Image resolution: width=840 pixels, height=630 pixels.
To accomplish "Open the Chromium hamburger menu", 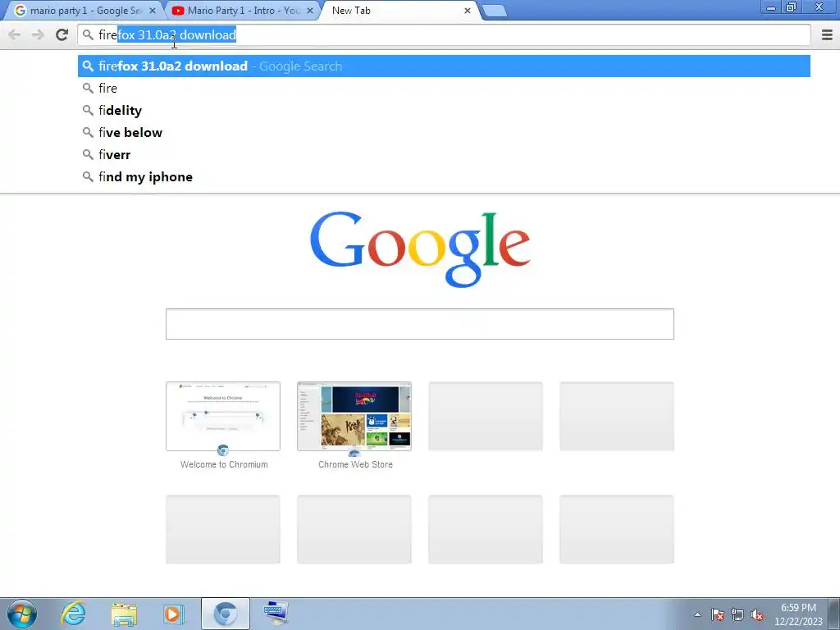I will (827, 34).
